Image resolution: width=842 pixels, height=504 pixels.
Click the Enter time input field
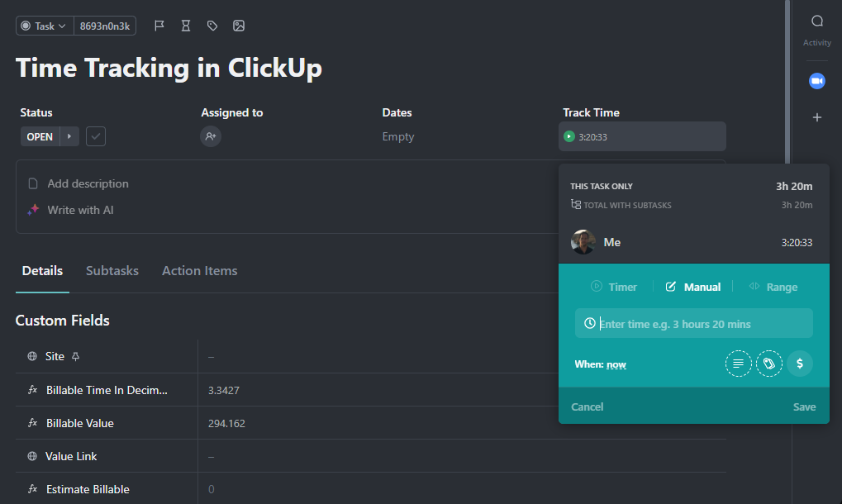point(694,323)
